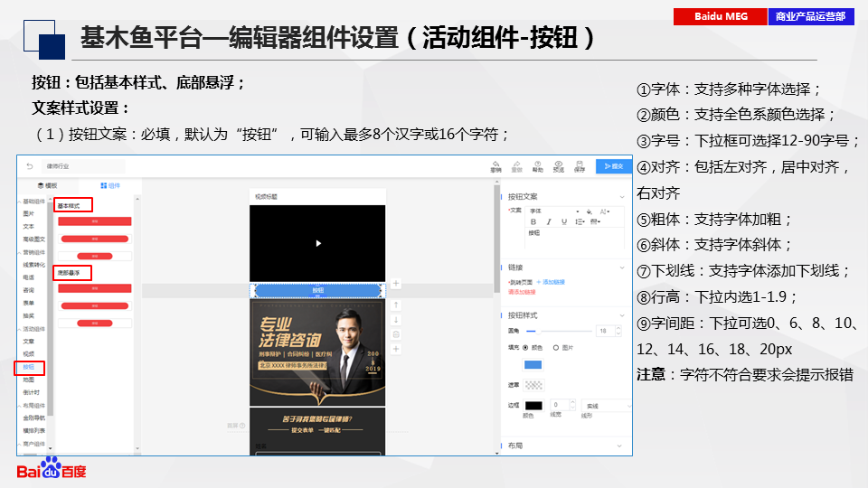Play the video in the canvas
The width and height of the screenshot is (868, 488).
click(318, 243)
